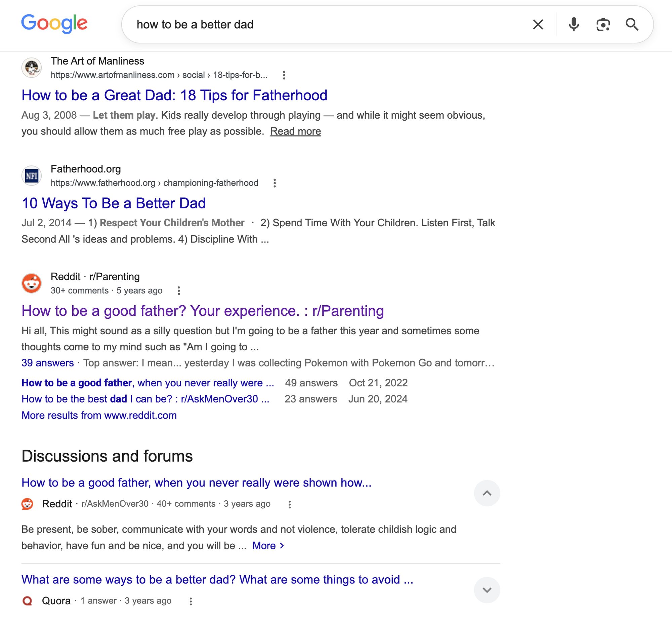This screenshot has width=672, height=617.
Task: Start voice search with the microphone icon
Action: pyautogui.click(x=574, y=24)
